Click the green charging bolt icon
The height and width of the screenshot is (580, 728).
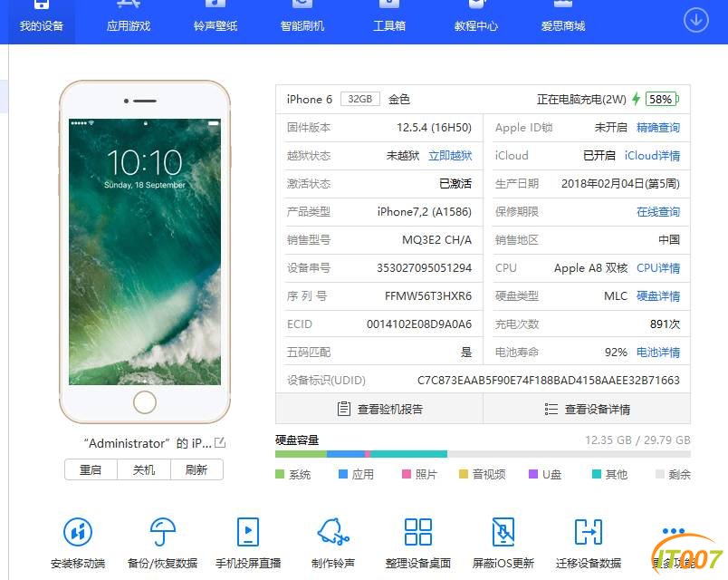[636, 99]
